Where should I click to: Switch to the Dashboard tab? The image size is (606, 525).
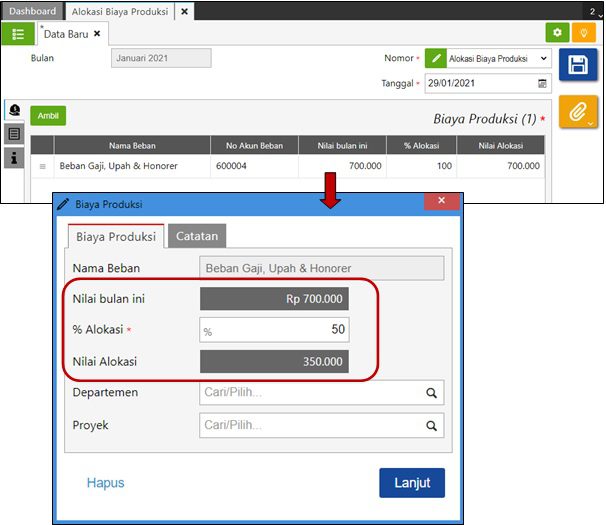(x=33, y=11)
